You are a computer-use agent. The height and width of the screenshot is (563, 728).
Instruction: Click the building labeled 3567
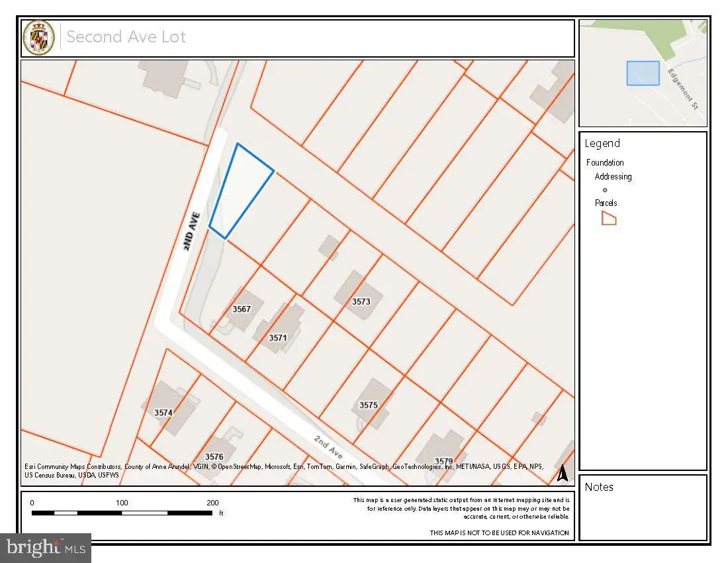244,309
